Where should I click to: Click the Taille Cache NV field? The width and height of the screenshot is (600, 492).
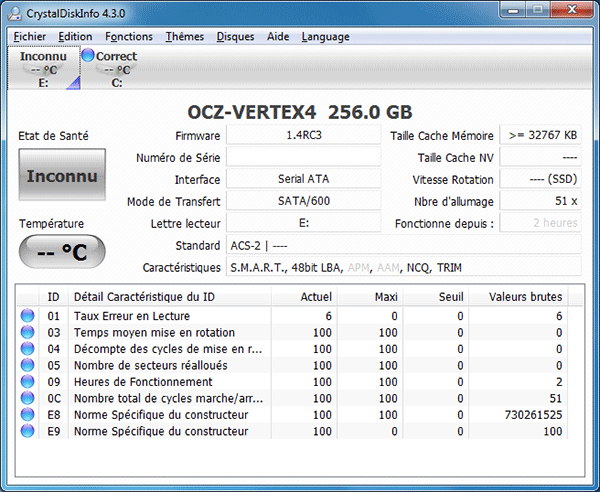point(540,157)
